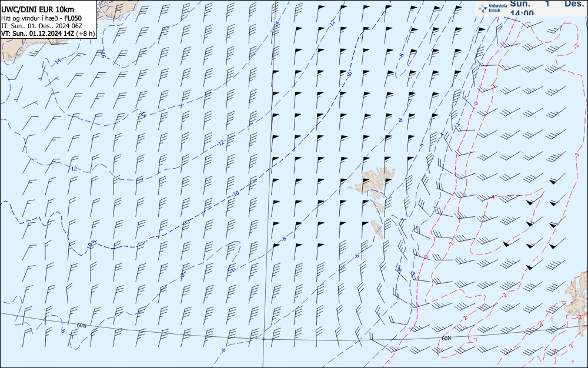Click the initial time "IT: Sun.. 01. Des.. 2024 06Z"

pyautogui.click(x=42, y=26)
